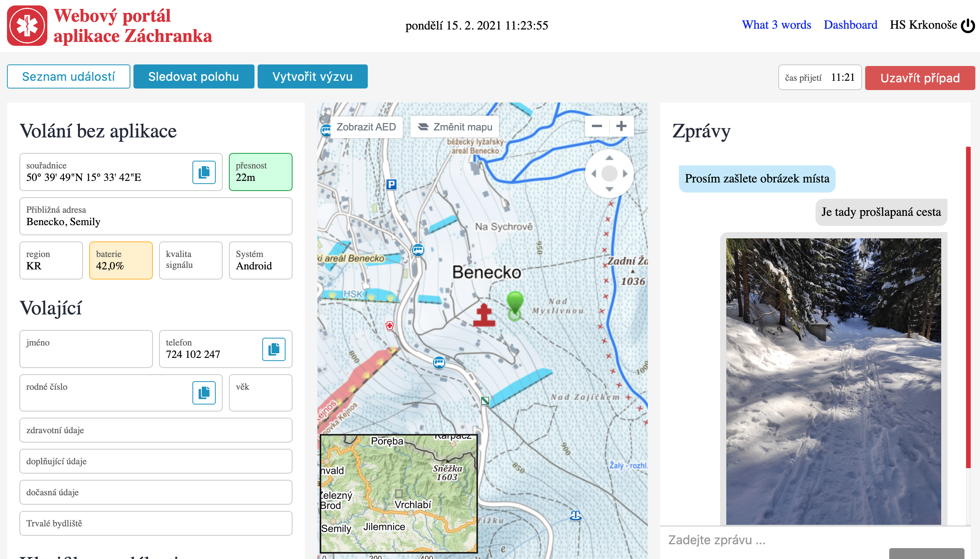Click the dočasná údaje field
Image resolution: width=980 pixels, height=559 pixels.
click(156, 492)
